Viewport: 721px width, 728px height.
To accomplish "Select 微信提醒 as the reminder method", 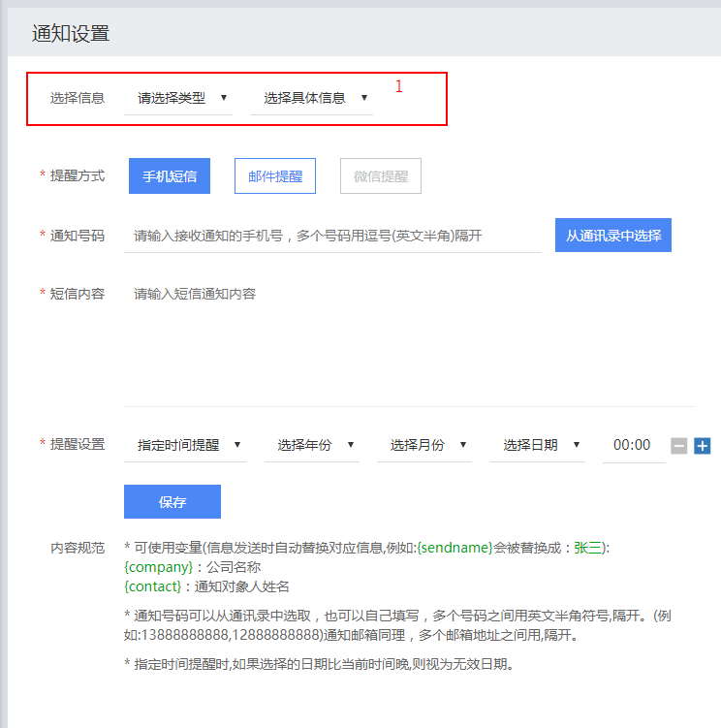I will tap(381, 176).
